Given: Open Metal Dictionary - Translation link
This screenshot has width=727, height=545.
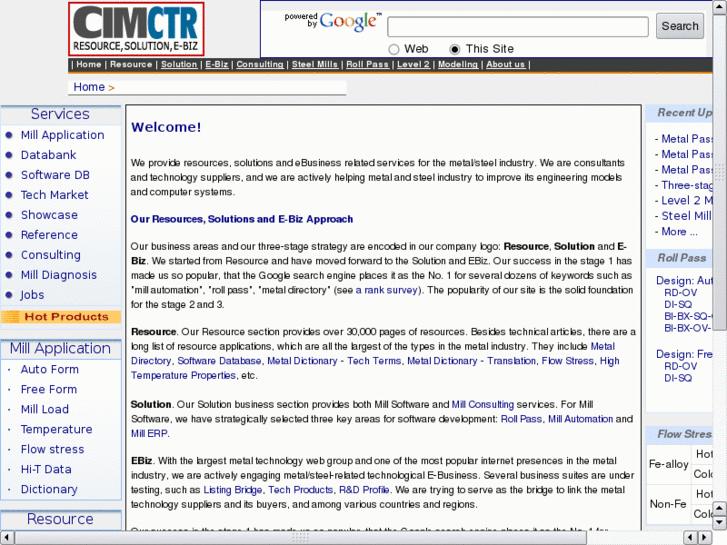Looking at the screenshot, I should (472, 361).
